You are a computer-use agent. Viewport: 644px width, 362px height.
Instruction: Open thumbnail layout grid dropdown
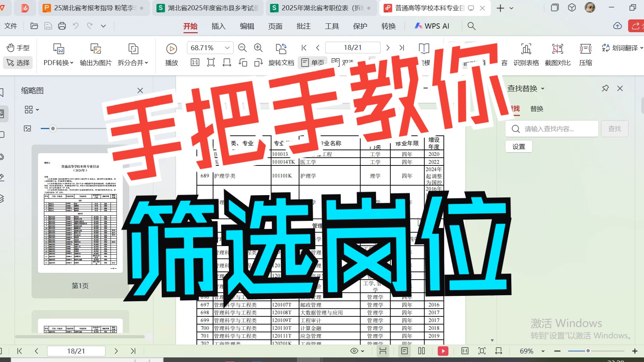(x=31, y=110)
